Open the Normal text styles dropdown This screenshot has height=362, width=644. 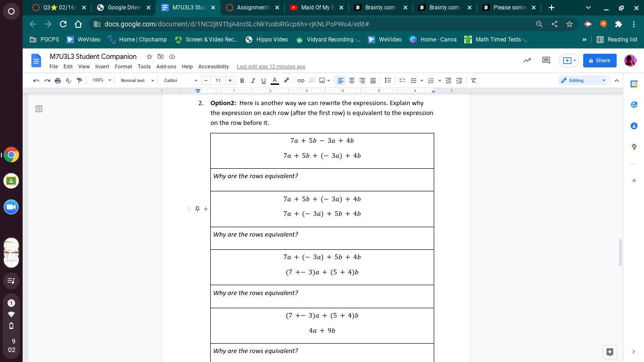(x=137, y=81)
